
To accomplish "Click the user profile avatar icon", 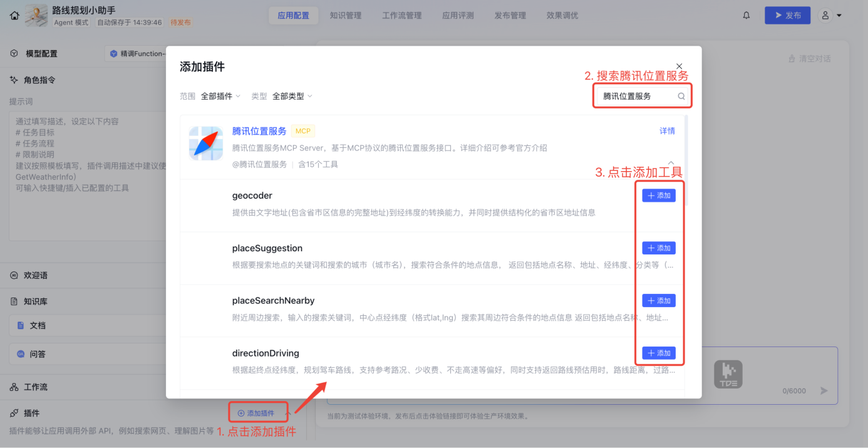I will pyautogui.click(x=826, y=16).
